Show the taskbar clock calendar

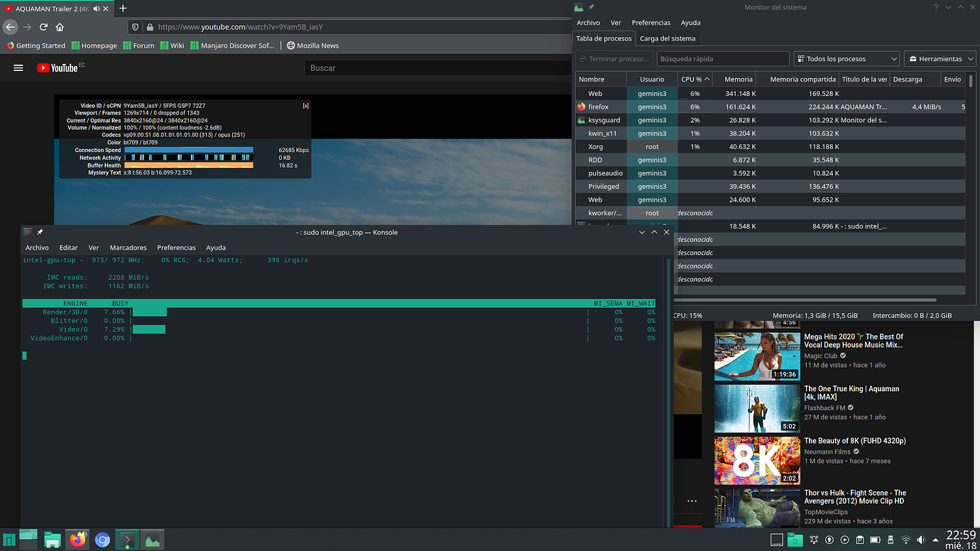[961, 540]
